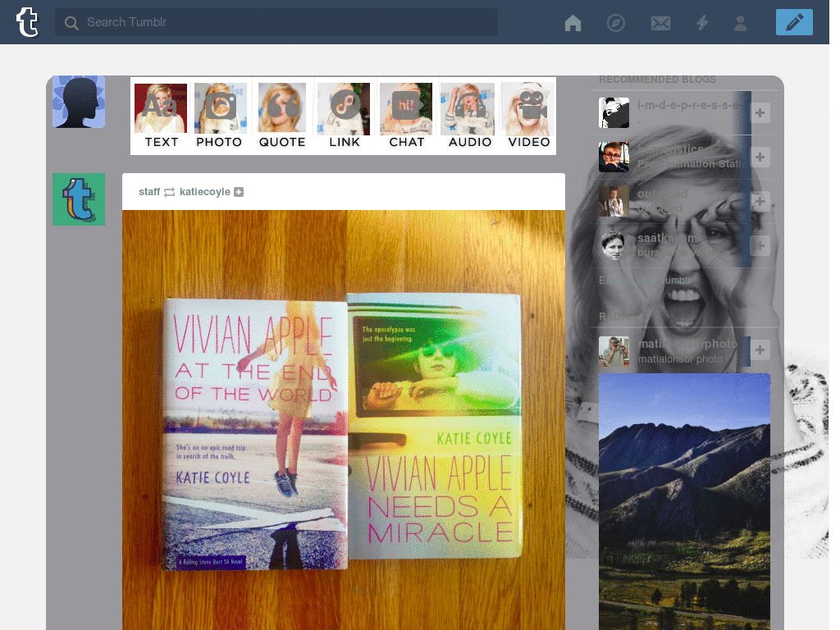The image size is (840, 630).
Task: Follow the i-m-d-e-p-r-e-s-s-e-d blog
Action: pos(760,112)
